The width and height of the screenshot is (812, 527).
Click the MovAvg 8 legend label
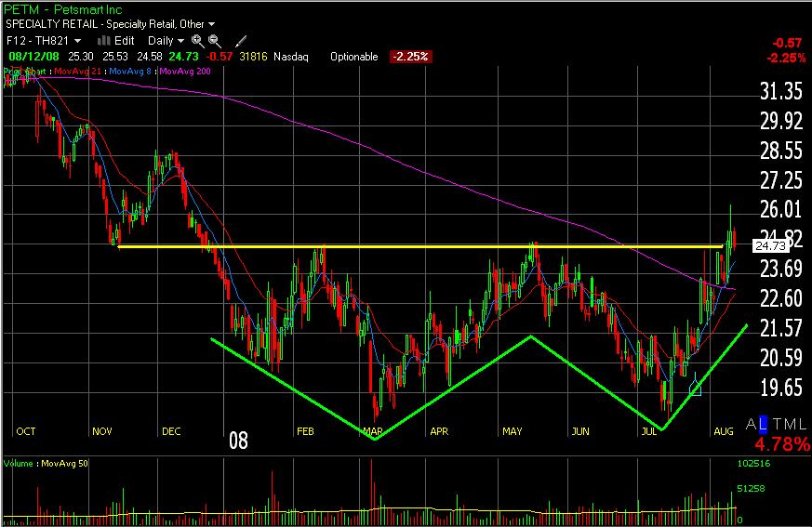coord(130,71)
